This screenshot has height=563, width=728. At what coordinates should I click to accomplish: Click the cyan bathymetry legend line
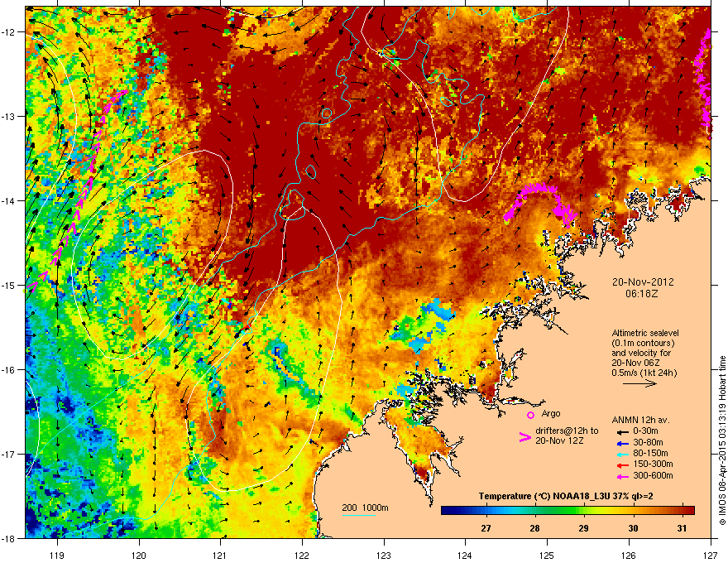coord(358,515)
